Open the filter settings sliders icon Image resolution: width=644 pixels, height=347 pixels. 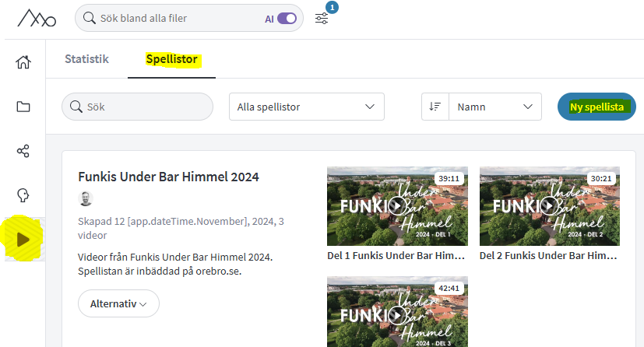pyautogui.click(x=322, y=19)
